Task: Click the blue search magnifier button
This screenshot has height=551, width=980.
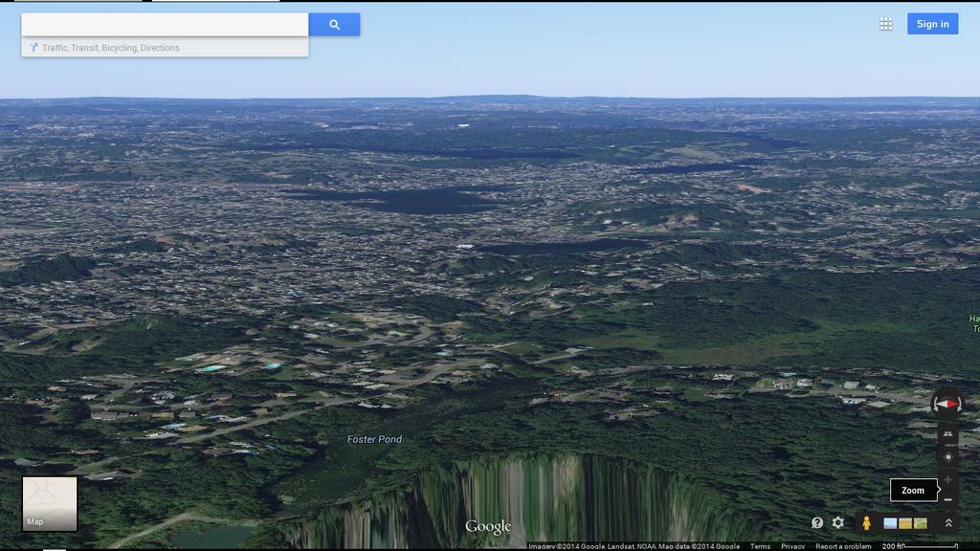Action: 334,25
